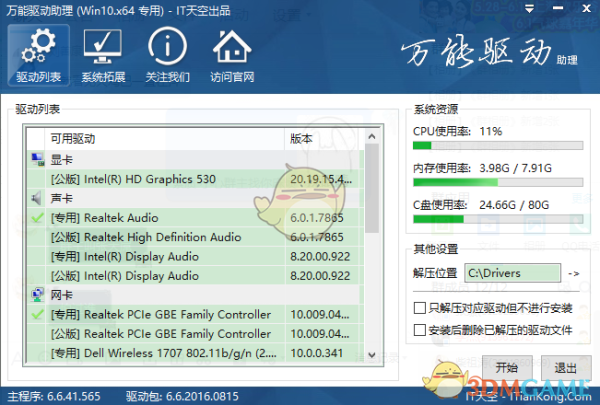
Task: Minimize the 万能驱动助理 window
Action: 558,8
